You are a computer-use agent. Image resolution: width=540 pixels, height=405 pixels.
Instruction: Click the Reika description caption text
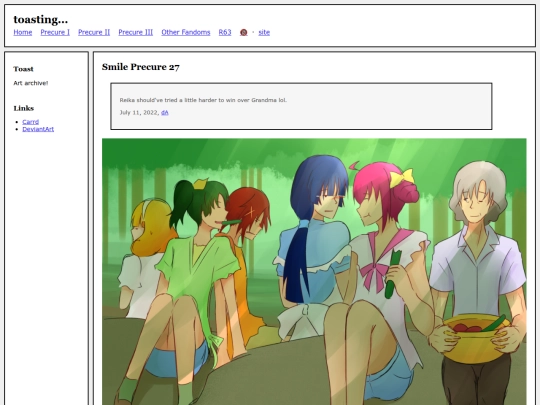click(x=203, y=100)
